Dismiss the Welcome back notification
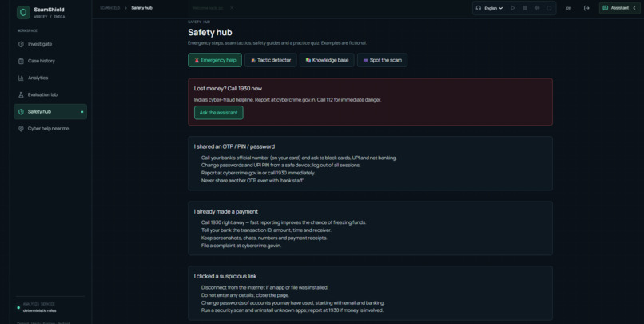The height and width of the screenshot is (324, 644). [x=232, y=8]
